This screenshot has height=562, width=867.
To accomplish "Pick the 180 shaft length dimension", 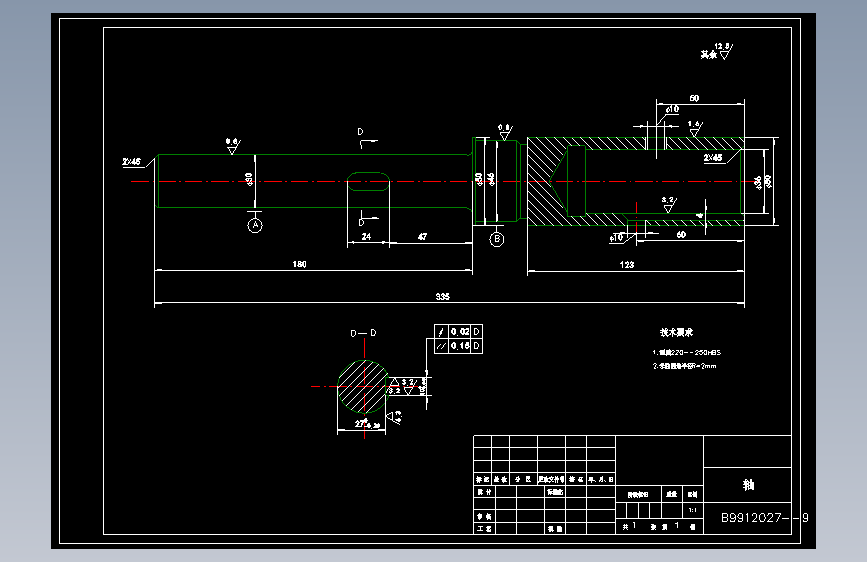I will (x=299, y=264).
